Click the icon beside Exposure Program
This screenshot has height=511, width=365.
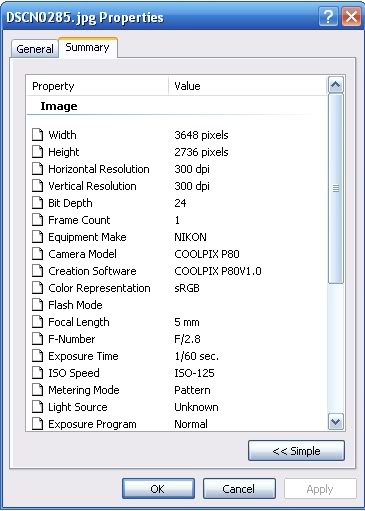(38, 424)
